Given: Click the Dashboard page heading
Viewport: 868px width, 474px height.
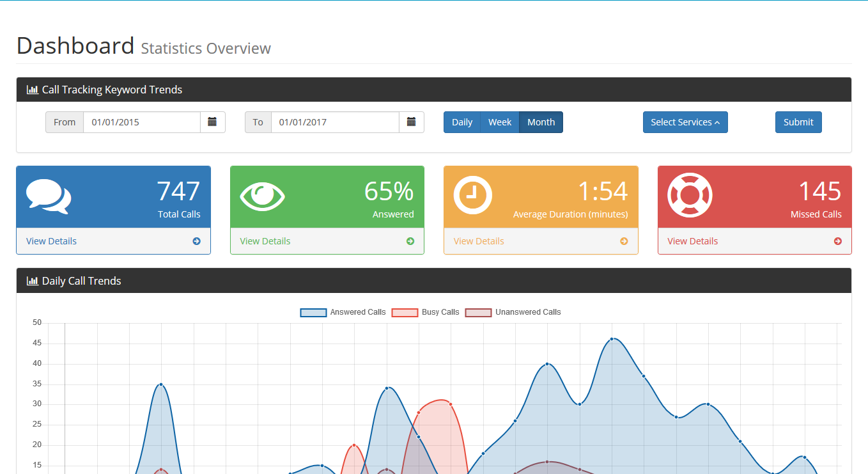Looking at the screenshot, I should point(75,46).
